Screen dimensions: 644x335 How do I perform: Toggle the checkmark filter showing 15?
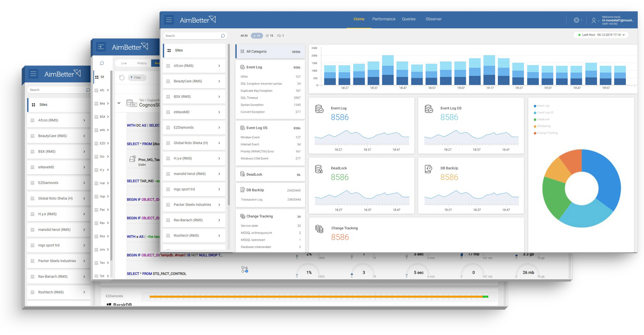[270, 35]
